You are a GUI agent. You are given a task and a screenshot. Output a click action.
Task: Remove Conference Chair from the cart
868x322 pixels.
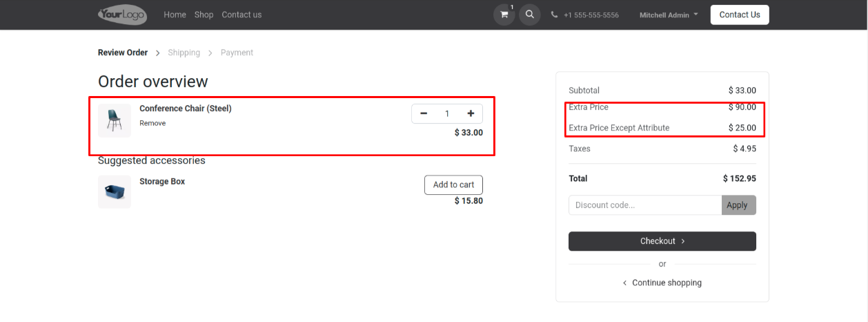coord(152,123)
